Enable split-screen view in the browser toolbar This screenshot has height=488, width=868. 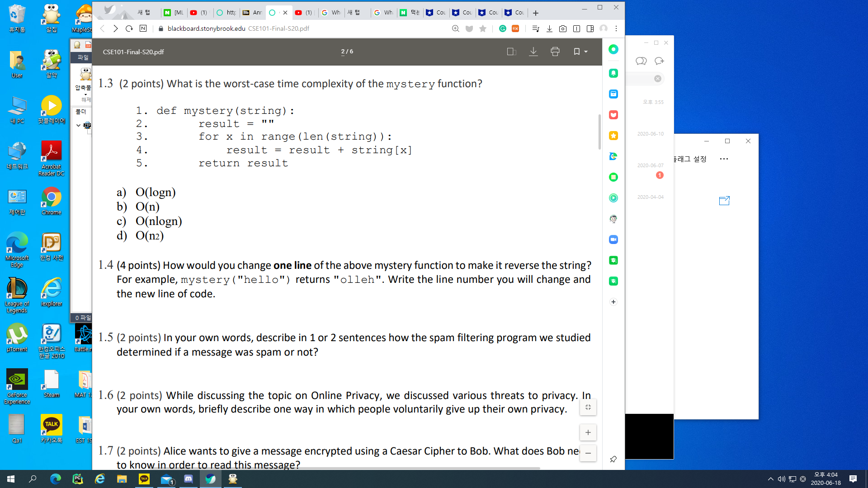[590, 28]
